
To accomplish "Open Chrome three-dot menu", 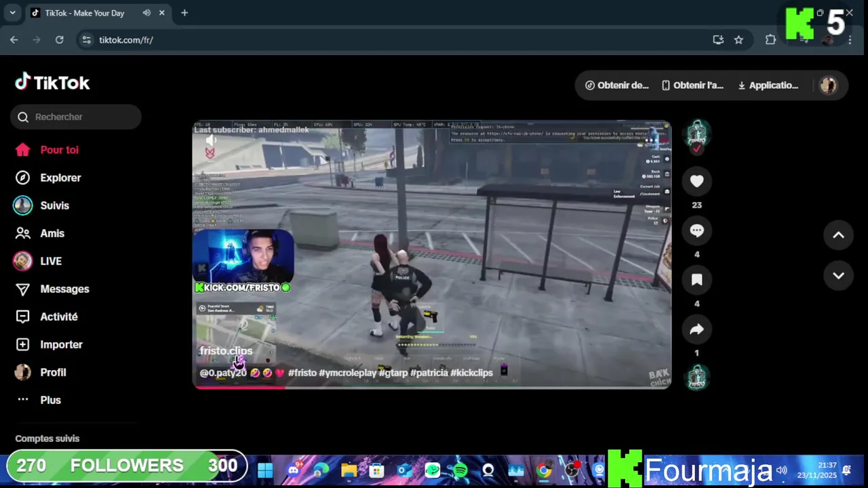I will click(850, 40).
